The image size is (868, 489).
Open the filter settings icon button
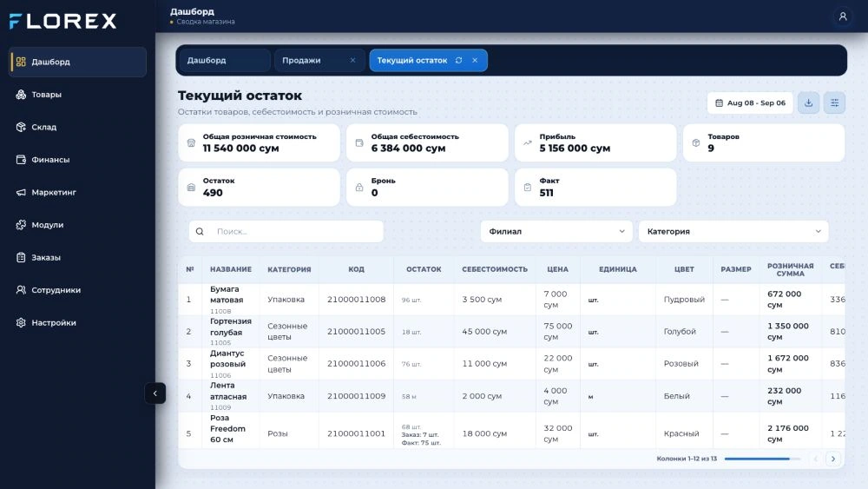tap(834, 103)
